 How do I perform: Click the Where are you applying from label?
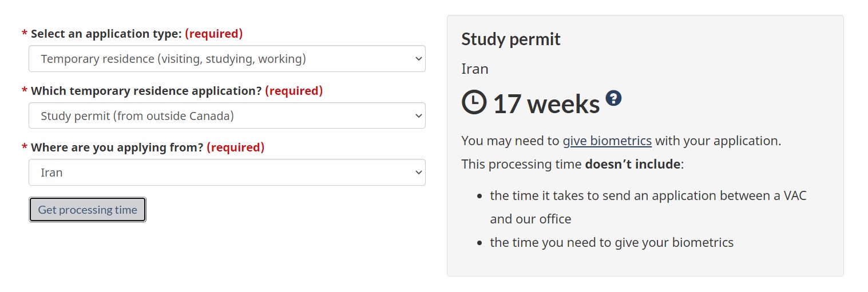[117, 147]
